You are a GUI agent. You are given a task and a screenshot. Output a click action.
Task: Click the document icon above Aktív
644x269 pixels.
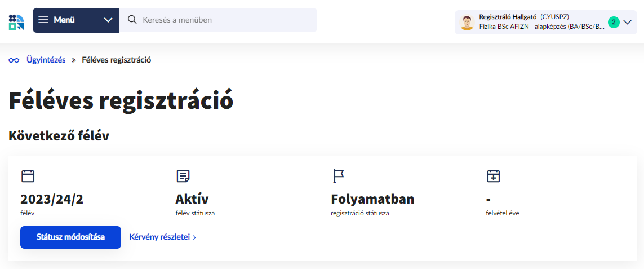point(183,176)
